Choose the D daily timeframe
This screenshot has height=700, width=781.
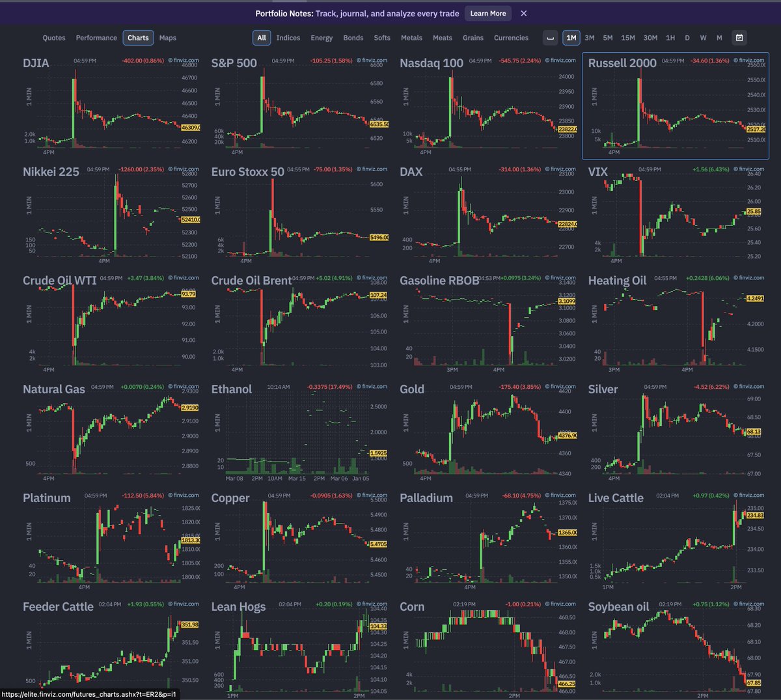click(687, 38)
